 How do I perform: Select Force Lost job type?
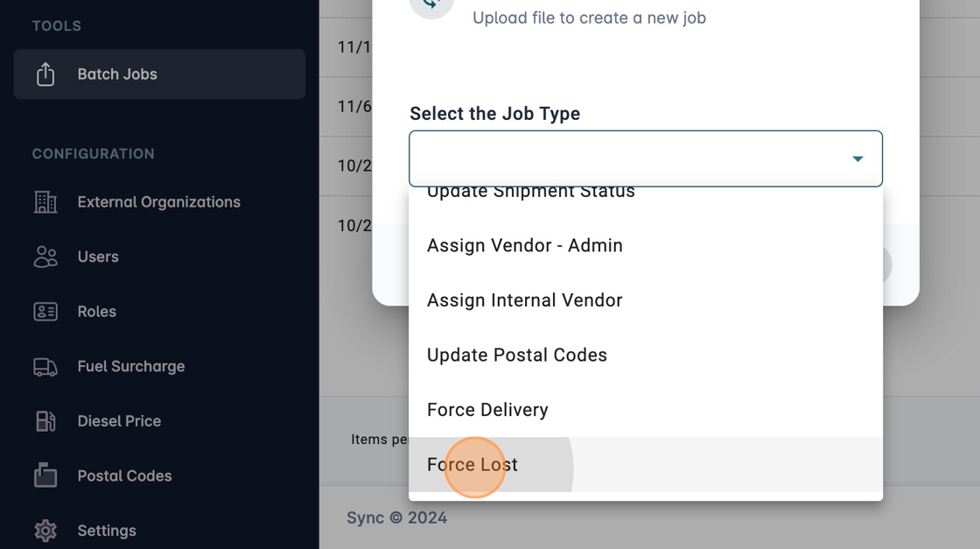pyautogui.click(x=472, y=465)
